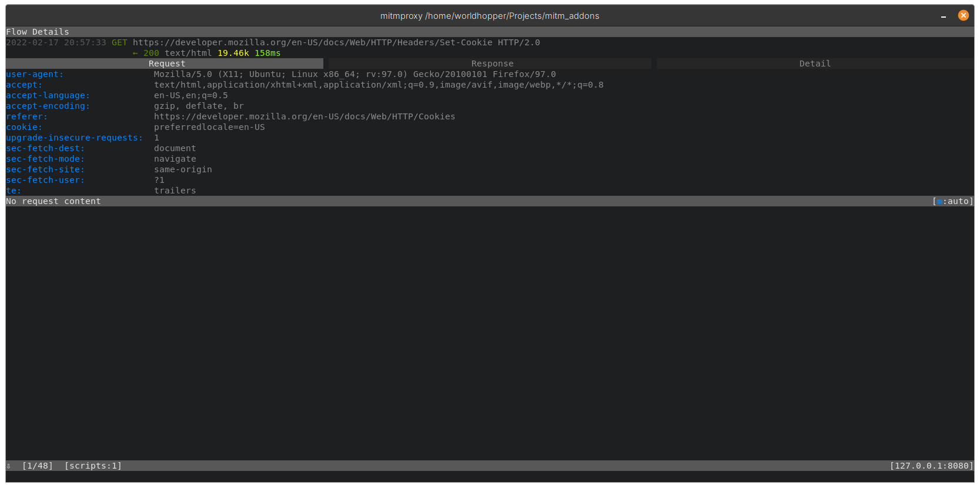Click the referer URL value
This screenshot has height=488, width=980.
(x=304, y=116)
